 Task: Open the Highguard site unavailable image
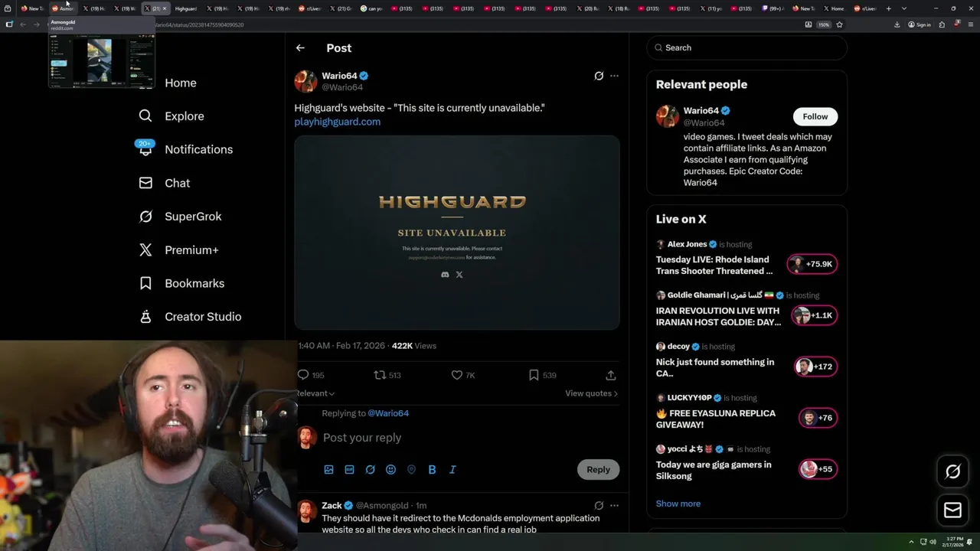tap(457, 233)
